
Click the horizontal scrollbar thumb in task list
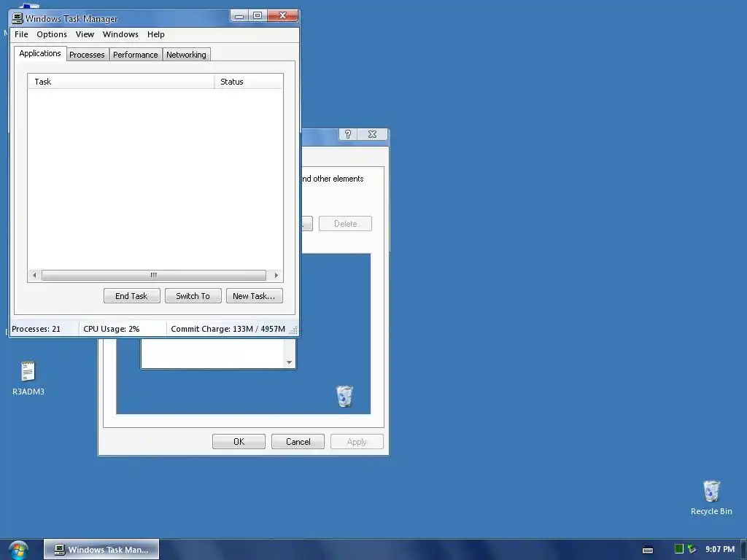153,275
